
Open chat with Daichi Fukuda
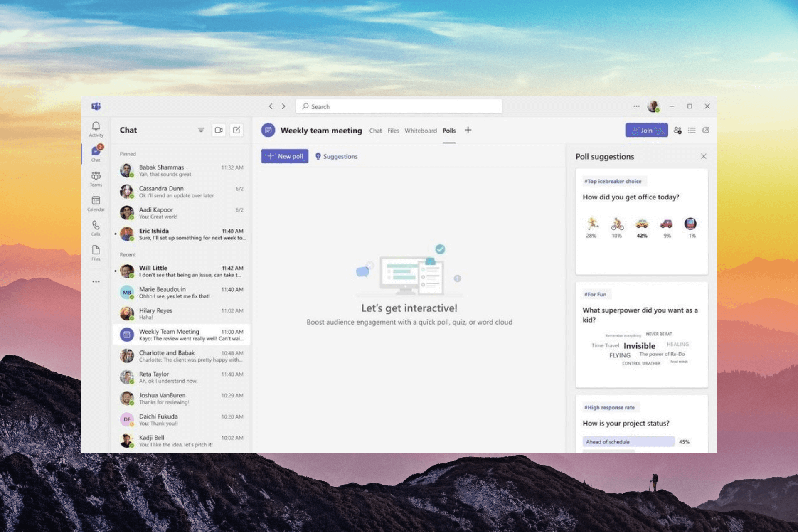pyautogui.click(x=182, y=419)
